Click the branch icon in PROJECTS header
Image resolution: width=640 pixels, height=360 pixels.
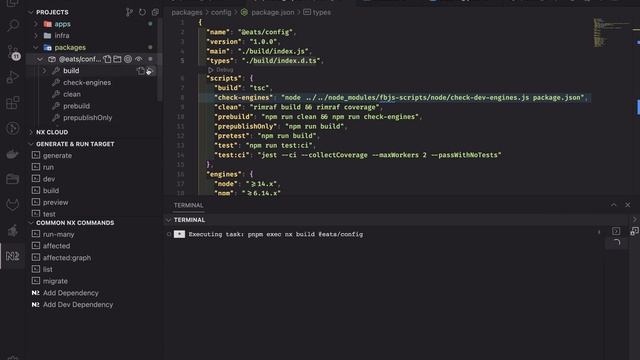coord(129,12)
